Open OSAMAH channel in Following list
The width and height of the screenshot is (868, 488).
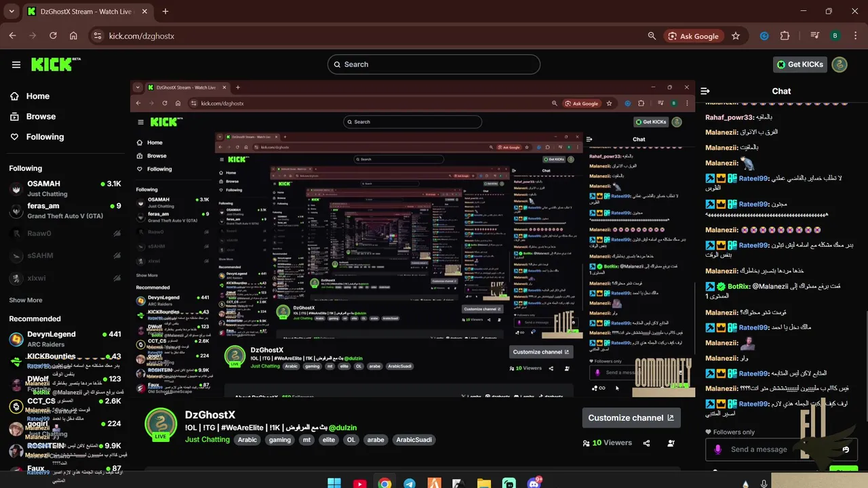tap(64, 188)
